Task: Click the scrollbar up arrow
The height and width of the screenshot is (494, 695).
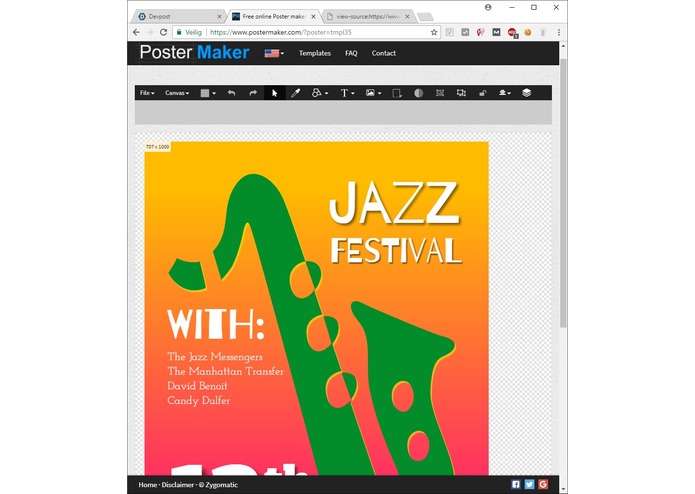Action: point(563,46)
